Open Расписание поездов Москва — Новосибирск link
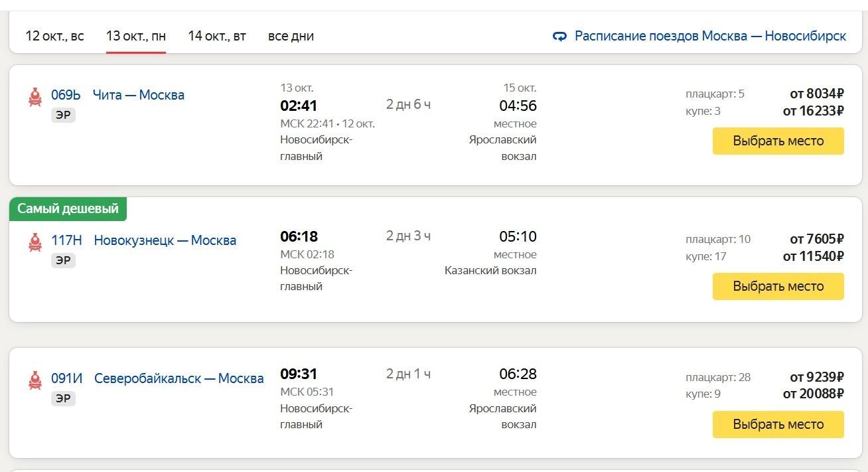868x472 pixels. click(710, 36)
